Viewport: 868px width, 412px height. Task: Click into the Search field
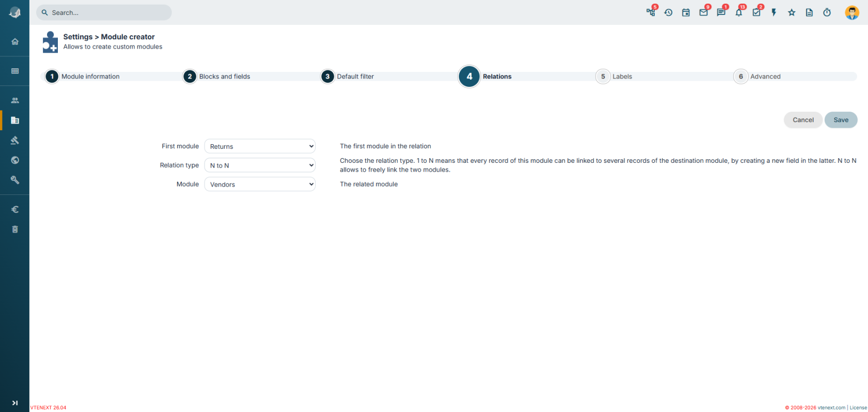(x=104, y=12)
